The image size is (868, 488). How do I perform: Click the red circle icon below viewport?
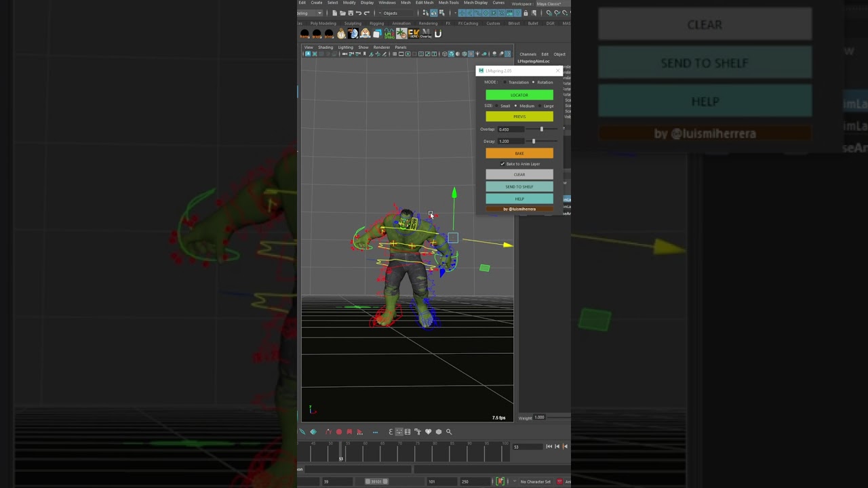pos(339,432)
